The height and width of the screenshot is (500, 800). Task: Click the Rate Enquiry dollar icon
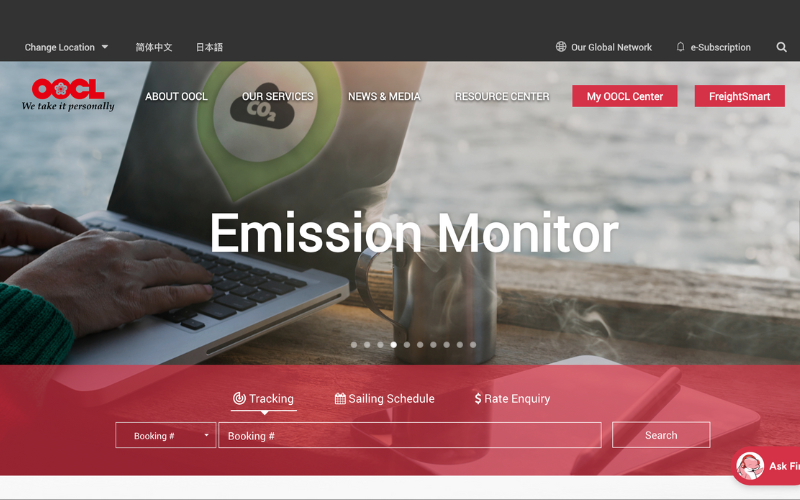(478, 398)
